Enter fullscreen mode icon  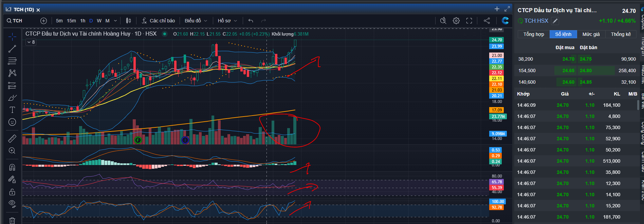point(469,21)
